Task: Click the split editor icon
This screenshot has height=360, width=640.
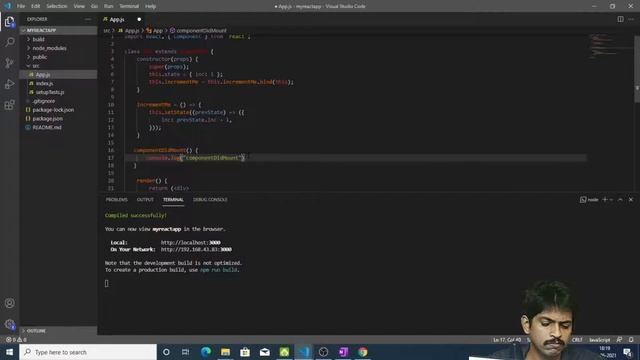Action: pos(620,19)
